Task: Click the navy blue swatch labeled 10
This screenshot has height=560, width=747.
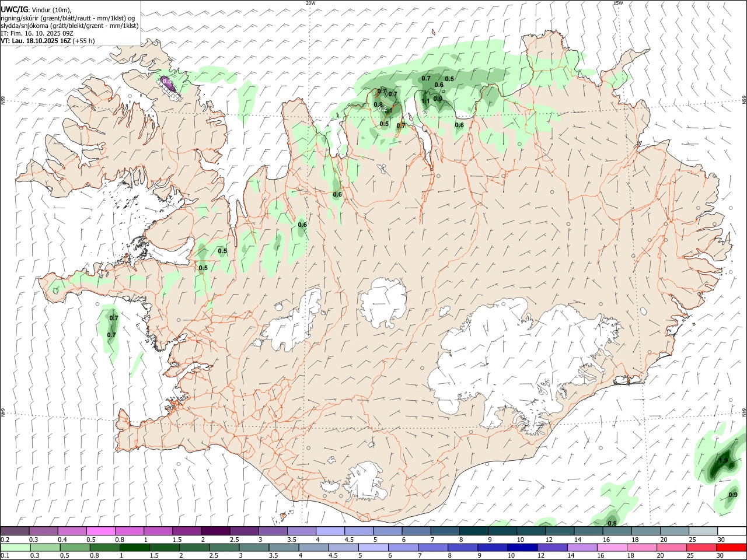Action: tap(522, 547)
